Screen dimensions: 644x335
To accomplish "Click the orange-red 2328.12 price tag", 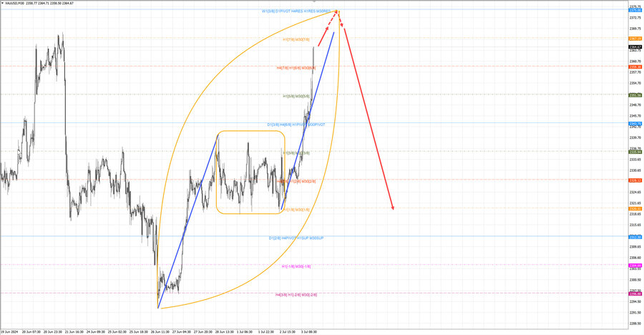I will click(635, 180).
